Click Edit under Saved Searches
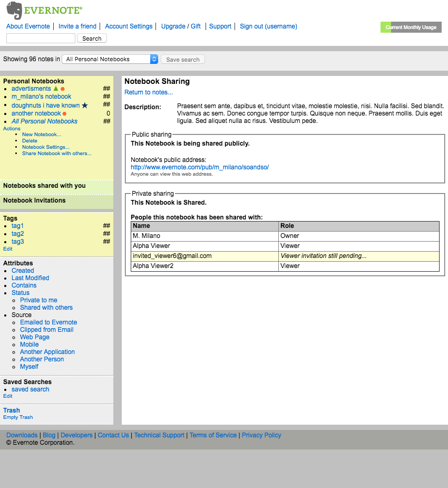 point(8,396)
